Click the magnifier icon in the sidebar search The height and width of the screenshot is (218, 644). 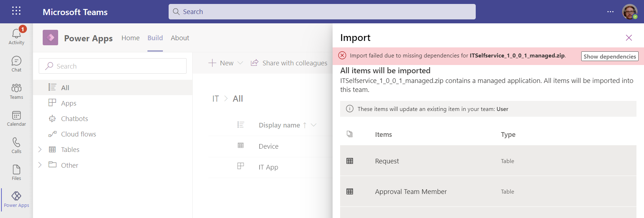click(x=49, y=66)
